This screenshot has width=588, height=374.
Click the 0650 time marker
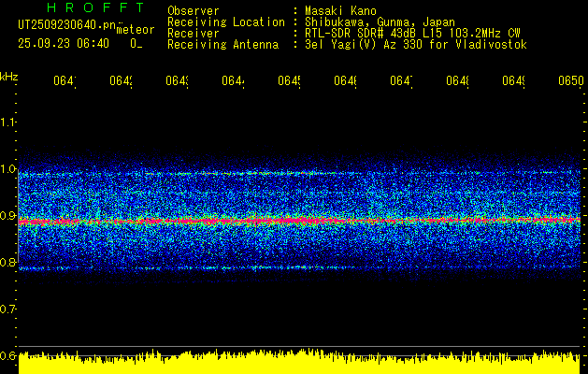pos(571,80)
